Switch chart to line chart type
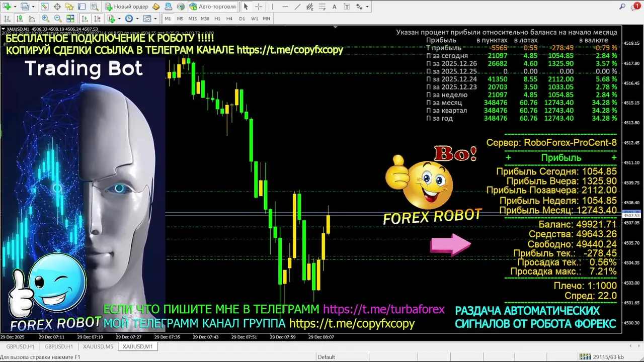 tap(32, 19)
